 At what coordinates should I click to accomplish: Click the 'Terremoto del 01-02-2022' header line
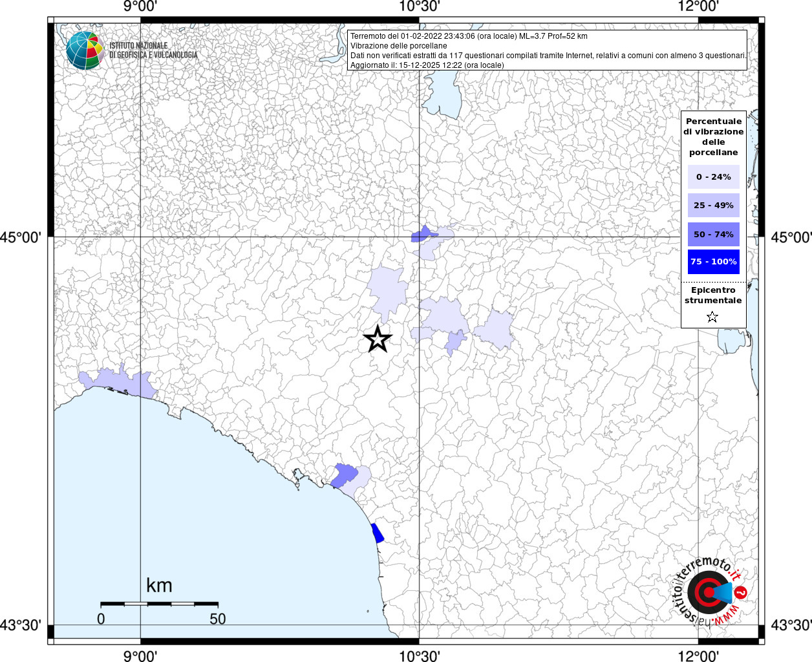(469, 36)
